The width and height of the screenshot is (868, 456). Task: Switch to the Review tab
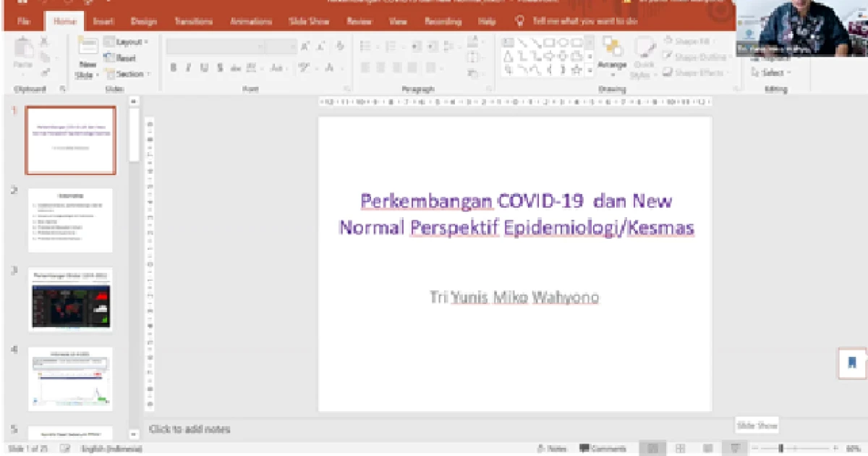pyautogui.click(x=359, y=22)
